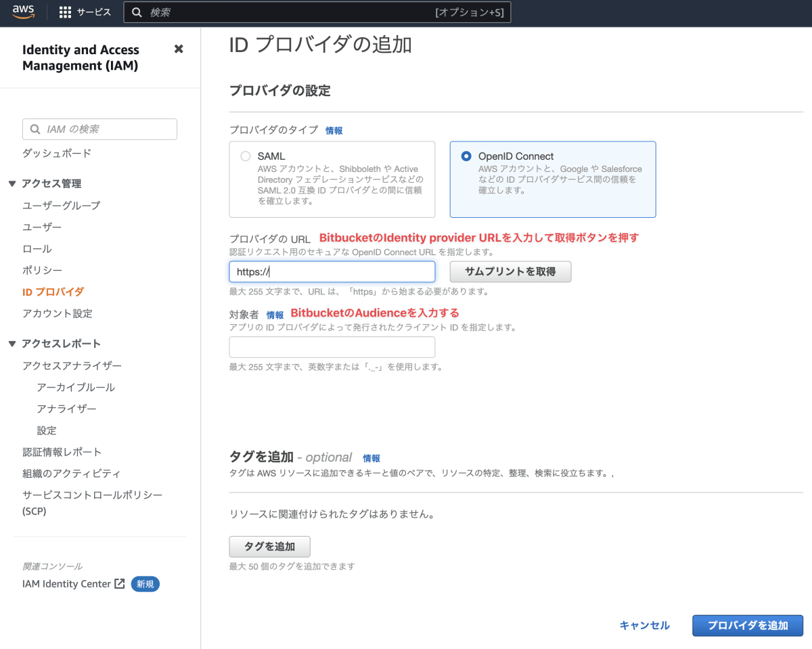Select the OpenID Connect radio button
Screen dimensions: 812x649
point(466,156)
